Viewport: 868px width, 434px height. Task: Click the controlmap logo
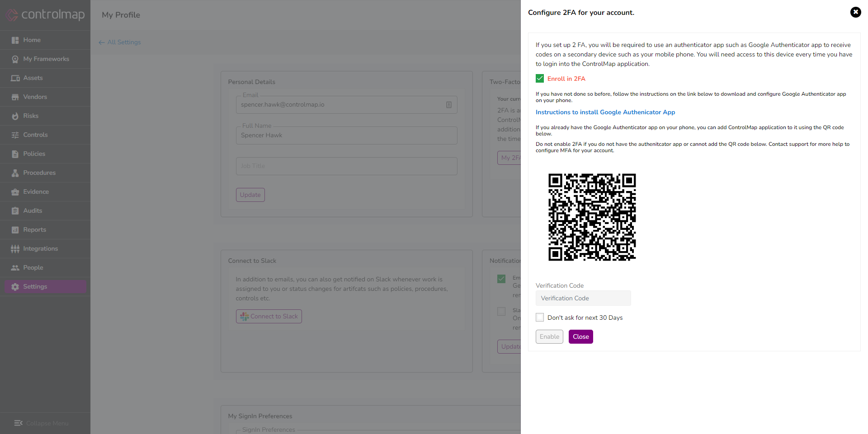click(45, 14)
